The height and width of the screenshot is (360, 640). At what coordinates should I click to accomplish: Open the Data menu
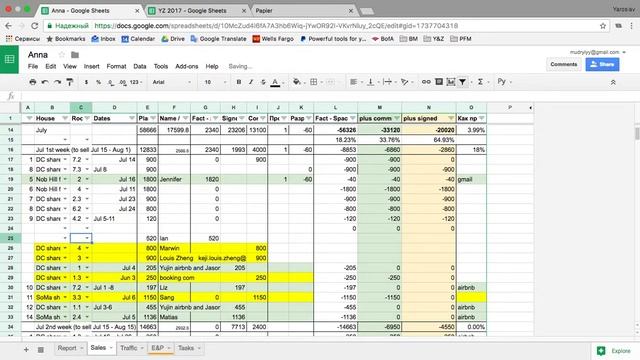140,66
